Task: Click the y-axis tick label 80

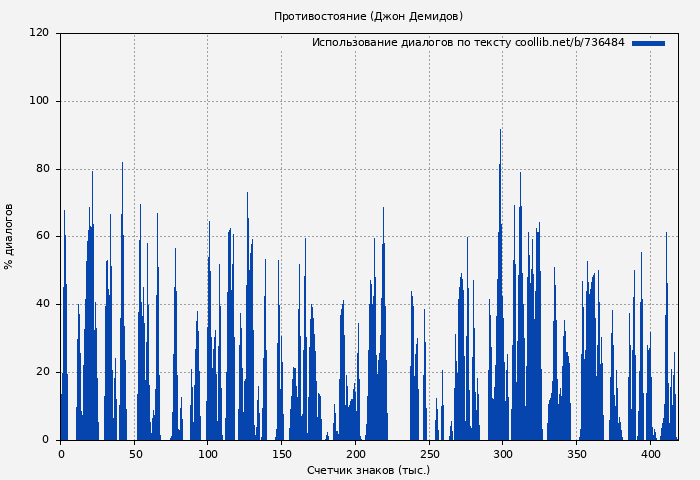Action: coord(42,169)
